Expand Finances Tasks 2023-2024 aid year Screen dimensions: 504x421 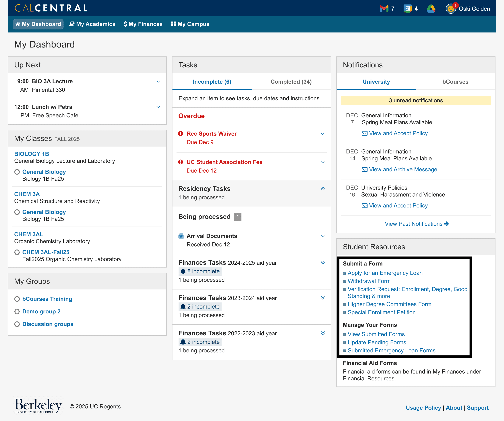point(323,298)
